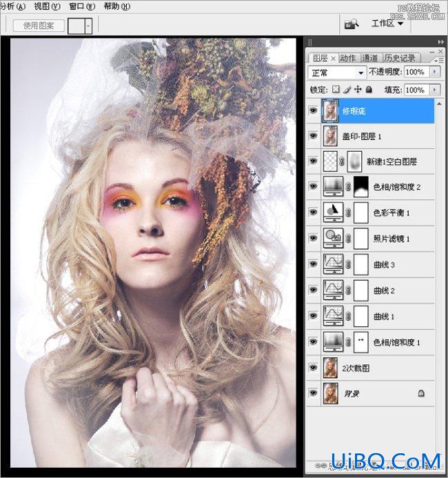
Task: Open the 工作区 workspace dropdown
Action: pos(387,23)
